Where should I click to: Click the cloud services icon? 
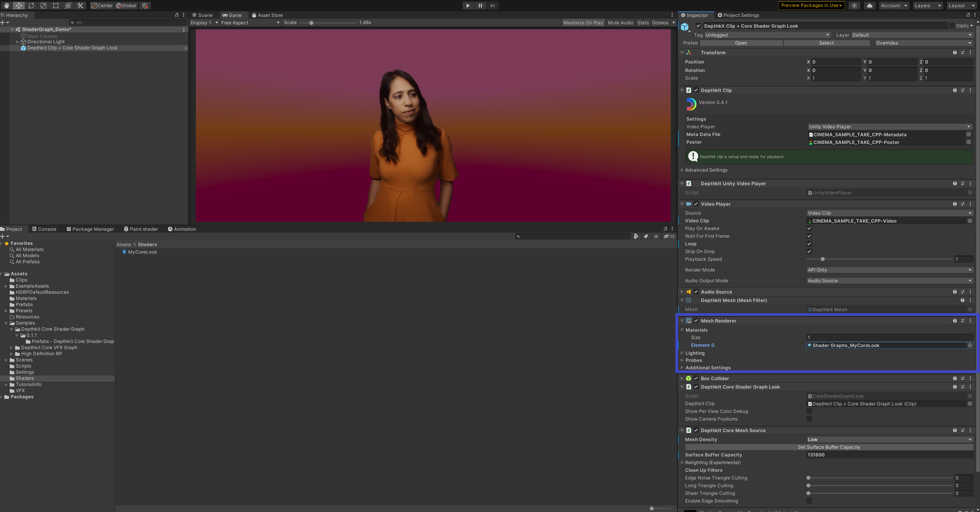click(x=869, y=5)
